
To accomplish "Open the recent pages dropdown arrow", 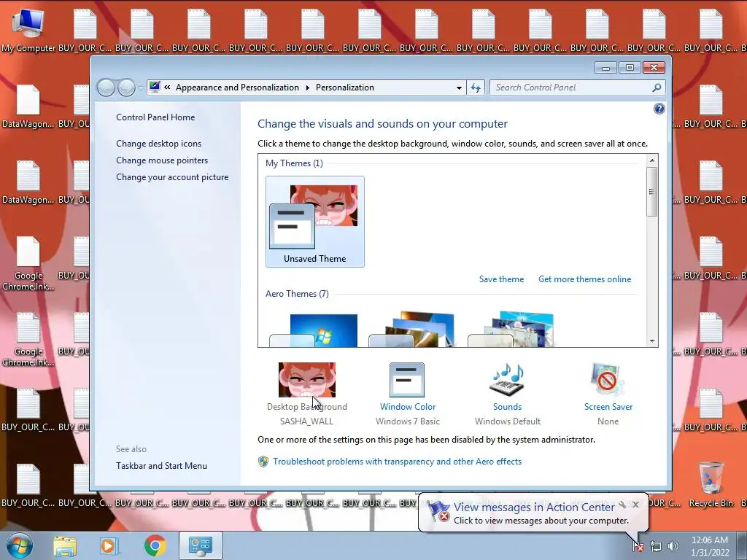I will click(141, 88).
